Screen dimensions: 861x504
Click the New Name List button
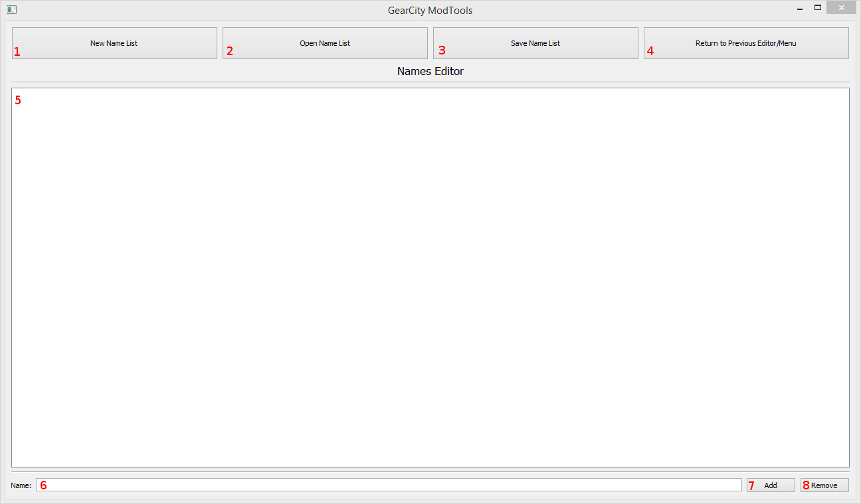tap(114, 43)
